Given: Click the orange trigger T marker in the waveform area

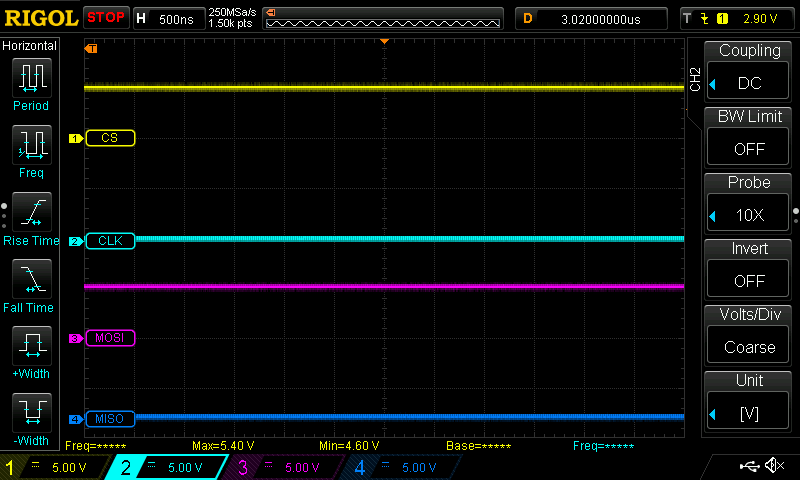Looking at the screenshot, I should 91,48.
